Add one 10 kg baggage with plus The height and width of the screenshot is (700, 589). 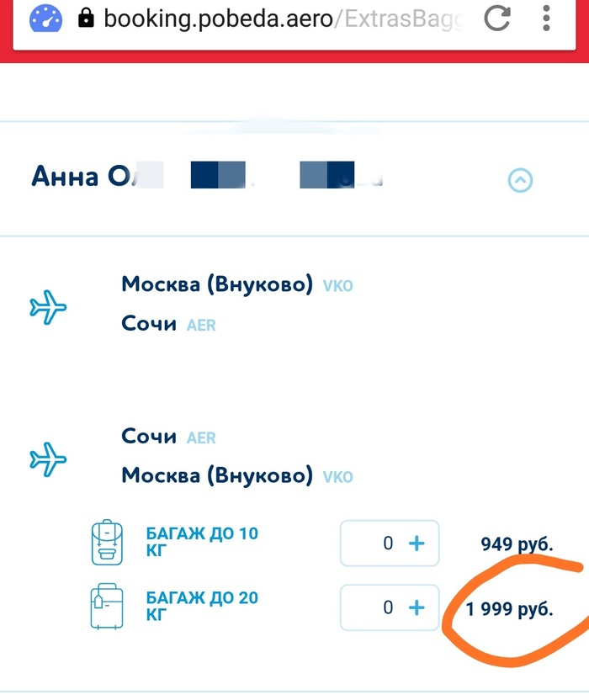(x=416, y=543)
